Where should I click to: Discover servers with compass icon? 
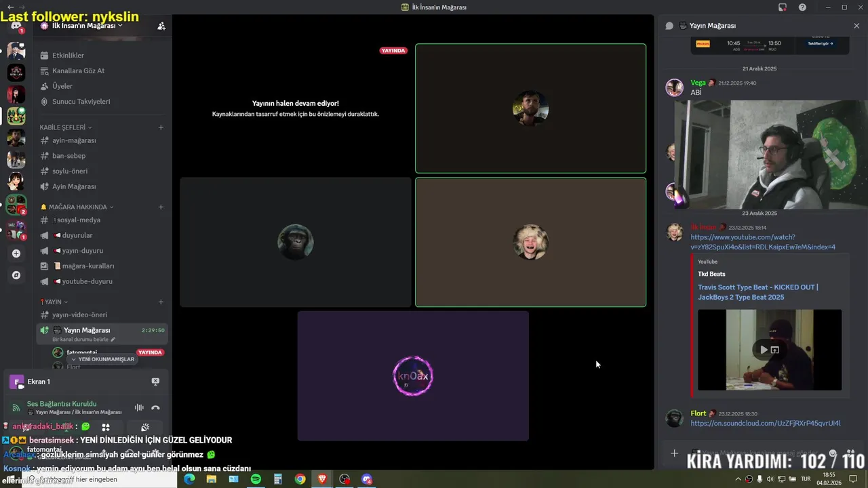point(16,275)
